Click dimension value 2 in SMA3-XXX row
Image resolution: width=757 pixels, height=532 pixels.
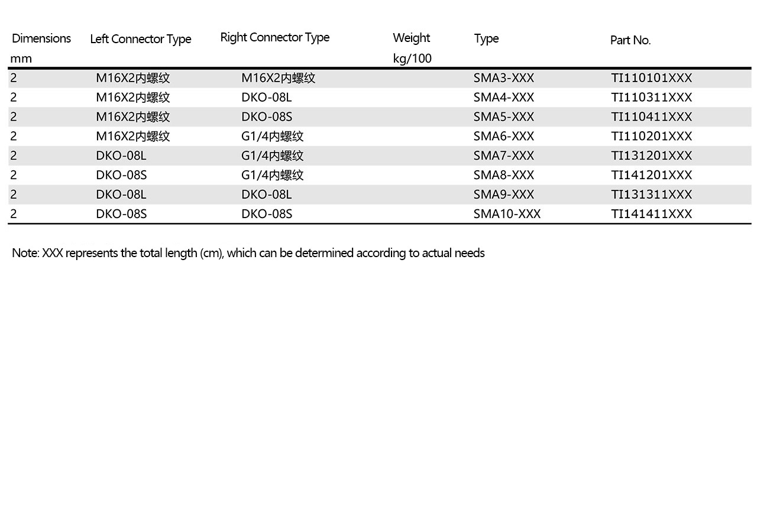pos(14,78)
